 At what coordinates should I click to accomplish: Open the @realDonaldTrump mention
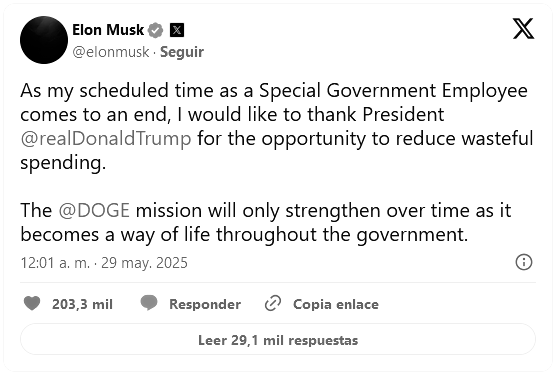pos(106,138)
